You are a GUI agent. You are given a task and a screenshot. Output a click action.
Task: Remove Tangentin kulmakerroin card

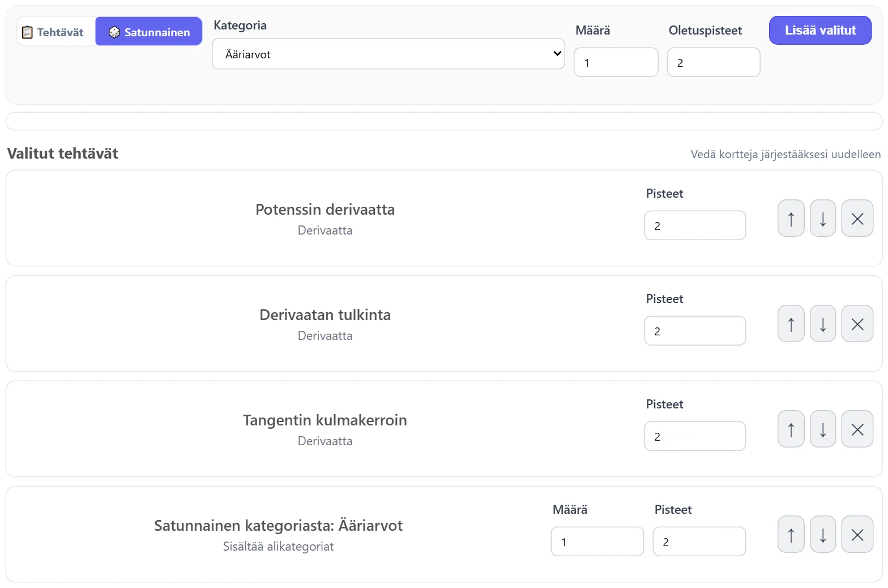pos(857,429)
